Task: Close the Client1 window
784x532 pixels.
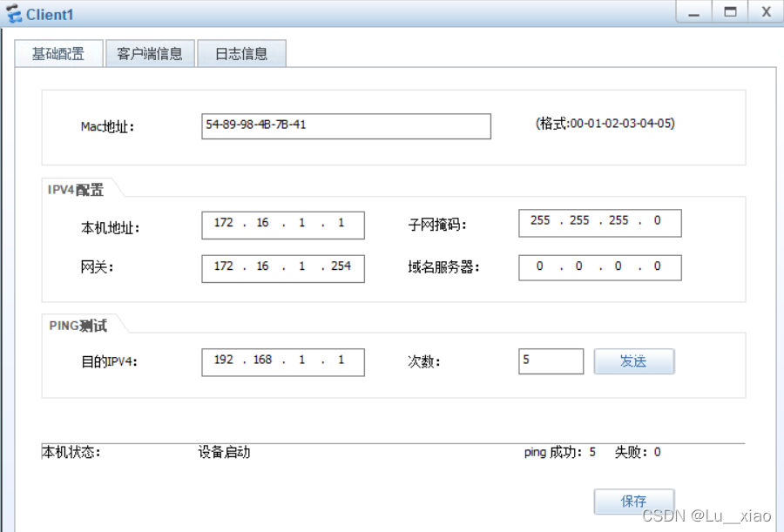Action: 766,12
